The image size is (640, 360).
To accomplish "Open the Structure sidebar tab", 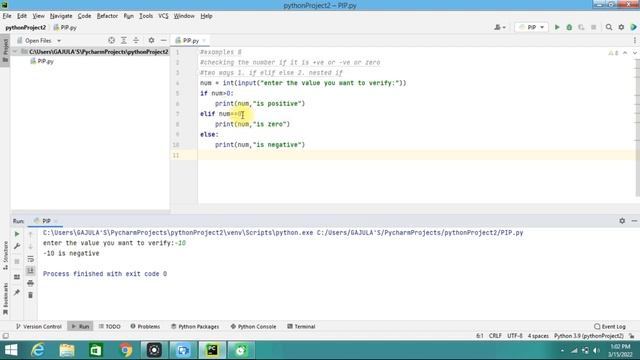I will coord(5,255).
